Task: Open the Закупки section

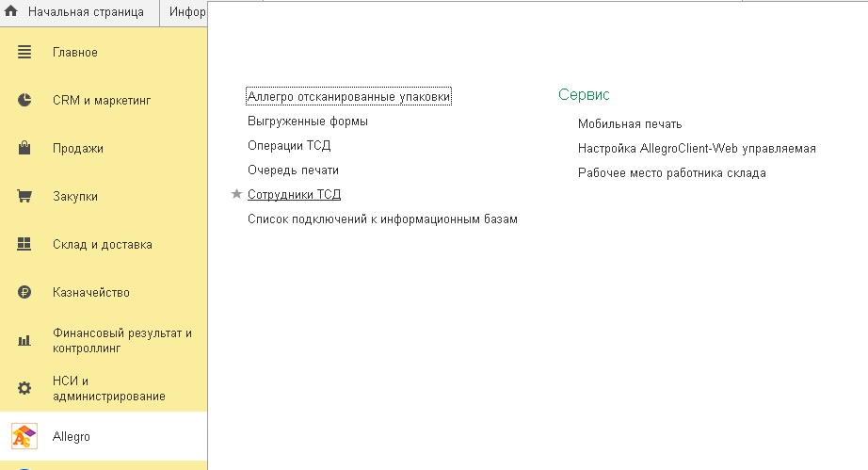Action: (x=74, y=197)
